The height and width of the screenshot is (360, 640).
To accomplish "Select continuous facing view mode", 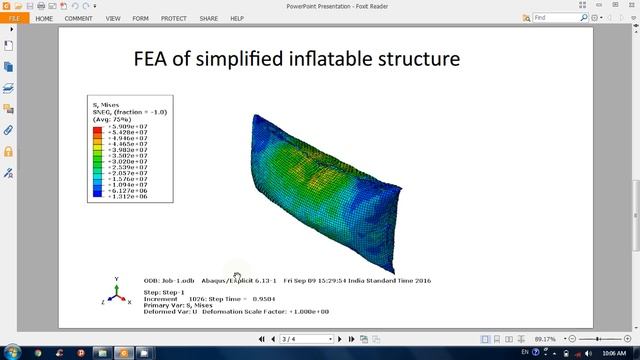I will coord(521,339).
